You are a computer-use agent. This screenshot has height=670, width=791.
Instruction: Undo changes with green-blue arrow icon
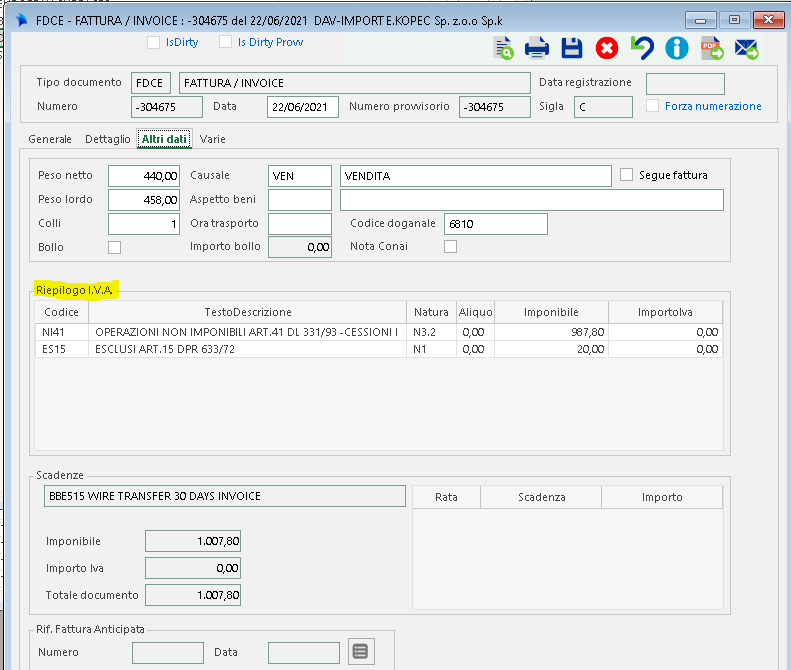click(x=642, y=48)
